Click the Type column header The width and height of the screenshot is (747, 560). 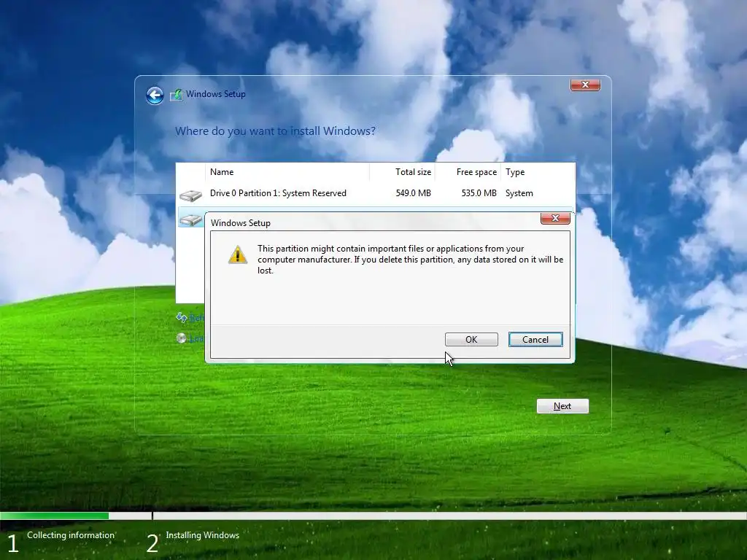click(x=538, y=172)
